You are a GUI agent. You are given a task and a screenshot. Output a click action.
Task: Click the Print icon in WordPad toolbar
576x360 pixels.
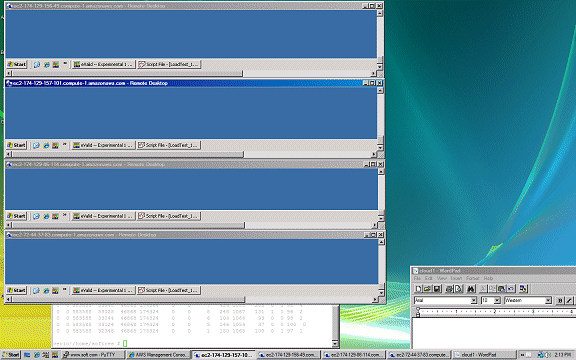coord(449,289)
